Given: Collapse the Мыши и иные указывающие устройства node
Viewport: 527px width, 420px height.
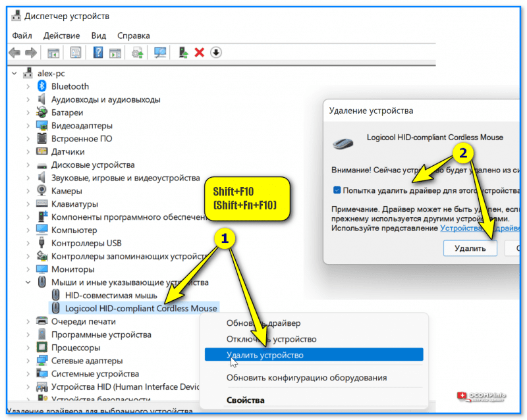Looking at the screenshot, I should 28,282.
